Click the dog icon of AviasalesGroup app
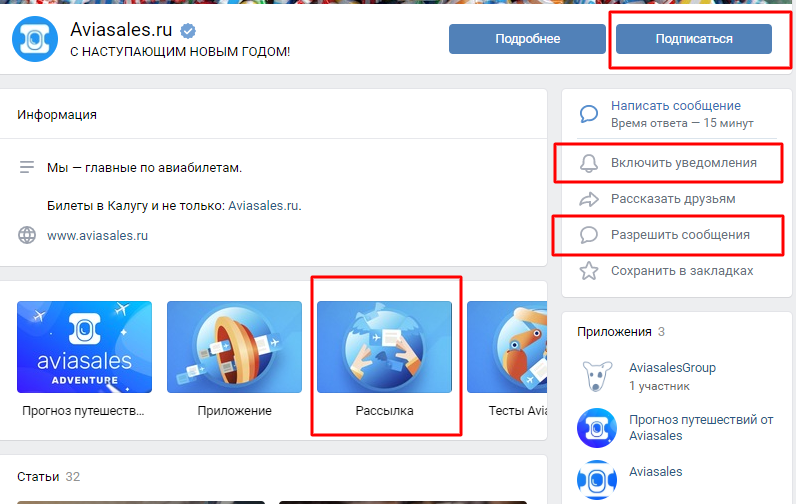The image size is (796, 504). 596,376
